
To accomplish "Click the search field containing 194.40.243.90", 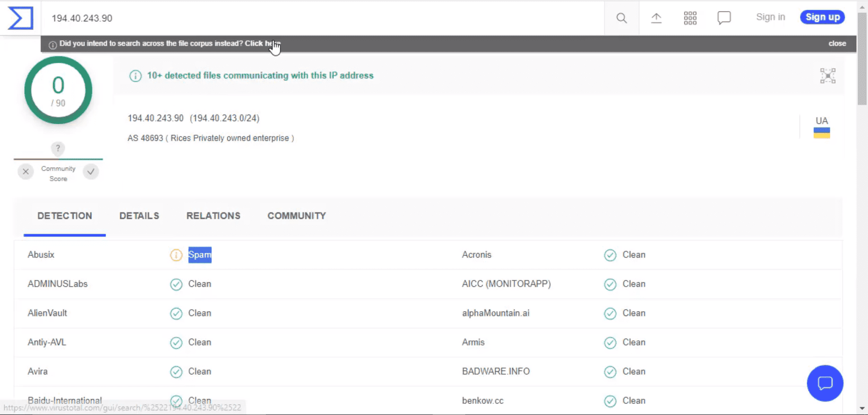I will tap(322, 18).
